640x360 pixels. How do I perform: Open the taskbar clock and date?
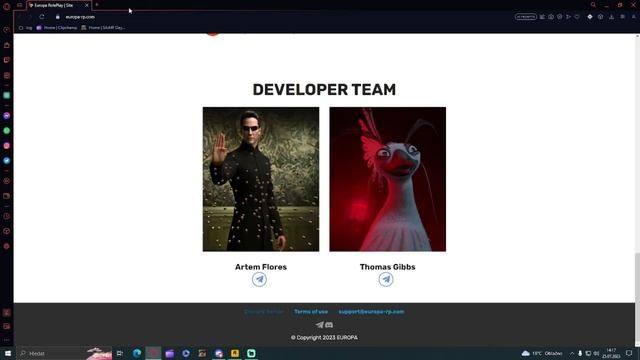click(x=611, y=353)
